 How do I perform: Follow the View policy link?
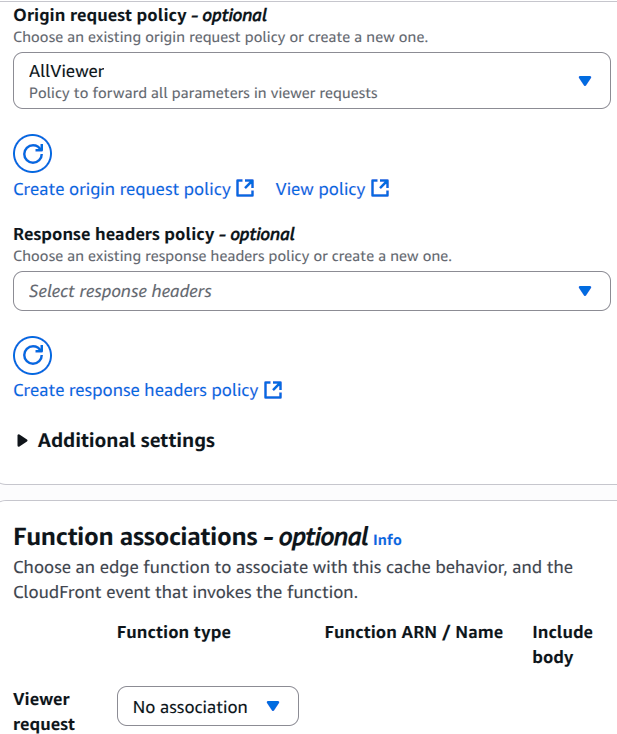(320, 189)
